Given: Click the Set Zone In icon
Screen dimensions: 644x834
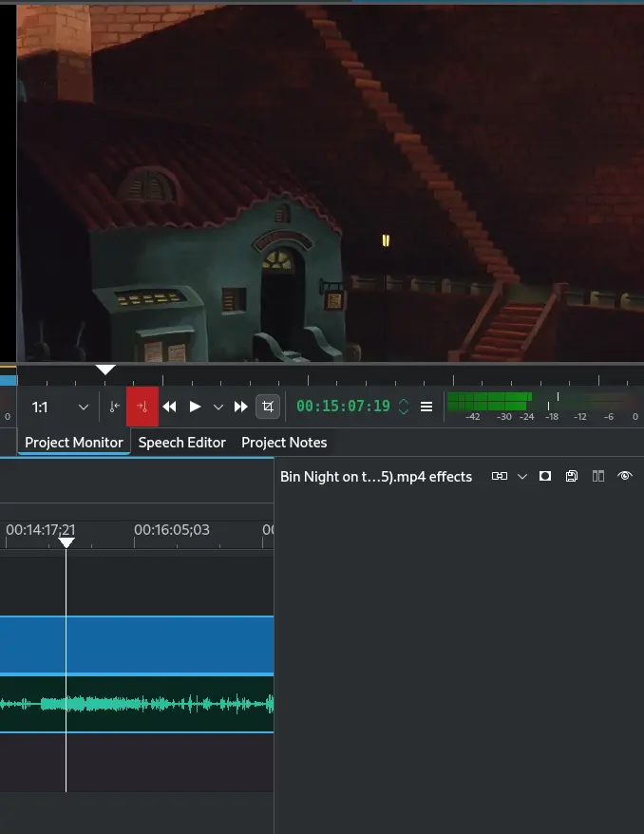Looking at the screenshot, I should click(x=114, y=407).
